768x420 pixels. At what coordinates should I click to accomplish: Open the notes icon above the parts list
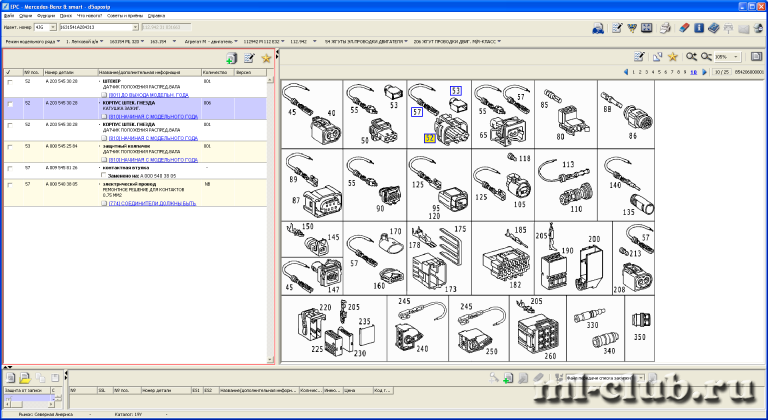pyautogui.click(x=249, y=59)
